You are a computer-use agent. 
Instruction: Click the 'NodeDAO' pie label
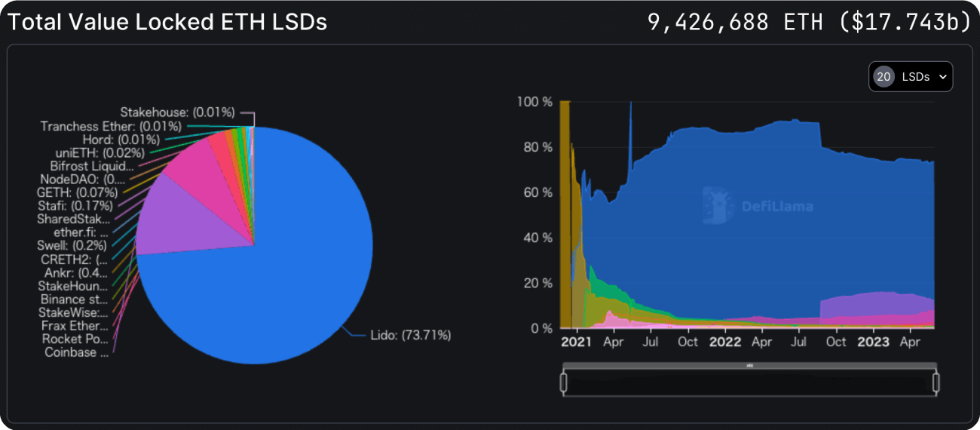tap(82, 180)
